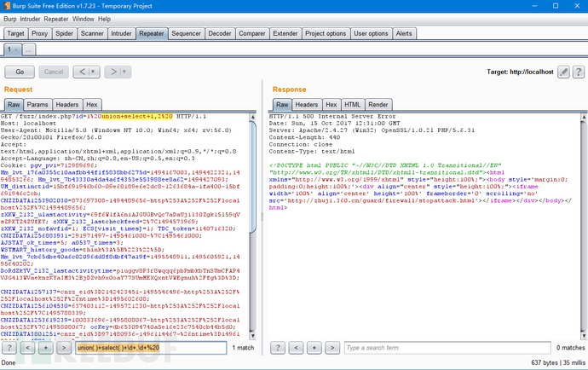
Task: Select the response HTML tab
Action: (x=353, y=105)
